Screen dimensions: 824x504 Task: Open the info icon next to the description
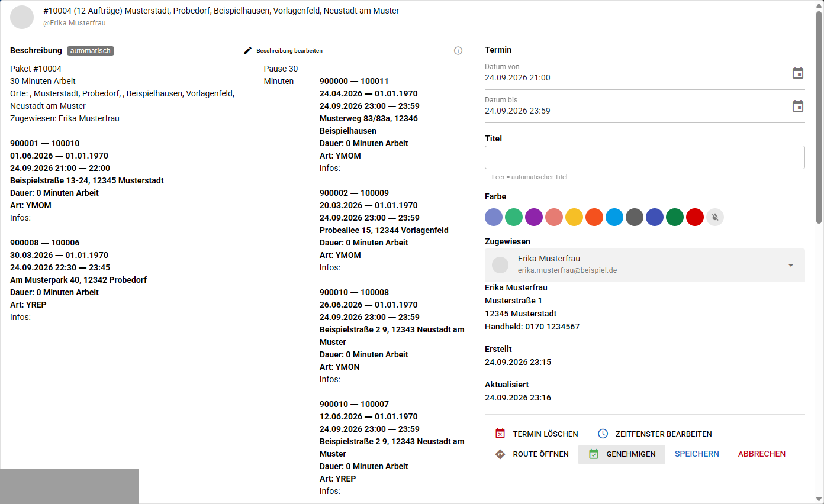[458, 51]
